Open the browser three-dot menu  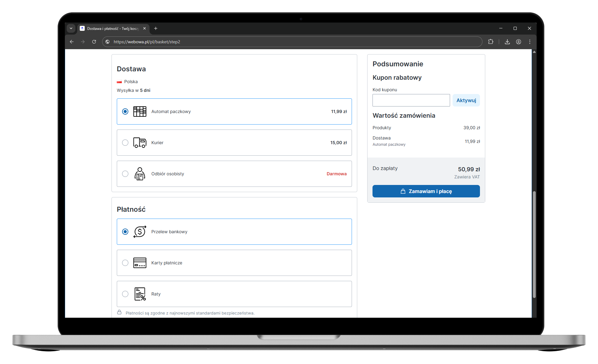tap(529, 42)
